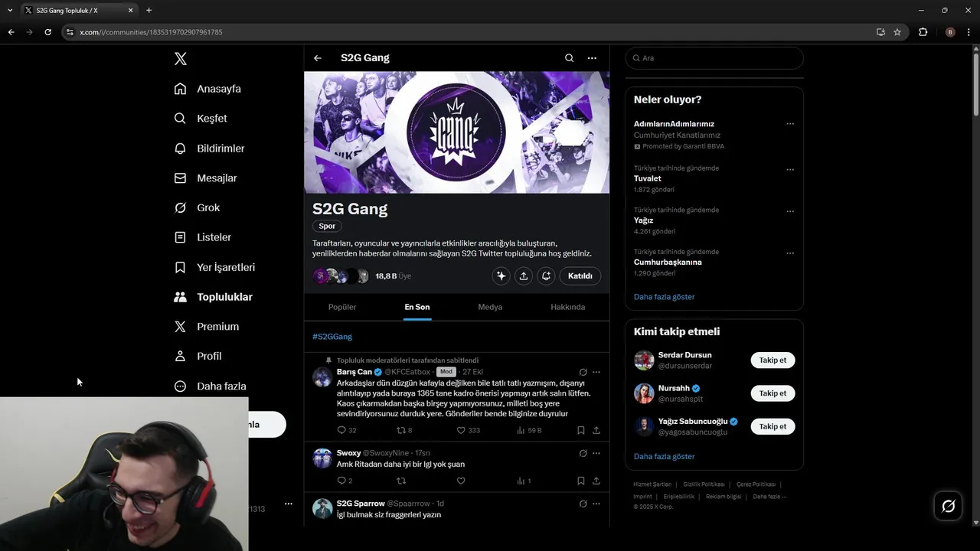Go to Anasayfa in sidebar
The height and width of the screenshot is (551, 980).
point(207,89)
